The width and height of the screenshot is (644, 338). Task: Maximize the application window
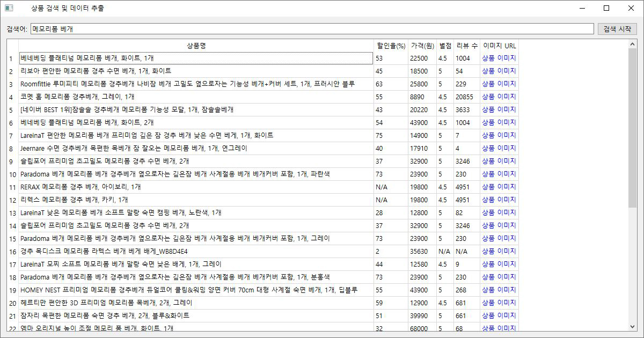click(606, 8)
